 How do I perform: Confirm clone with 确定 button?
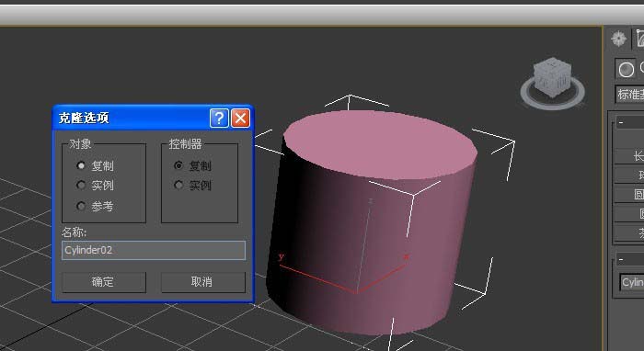coord(104,282)
